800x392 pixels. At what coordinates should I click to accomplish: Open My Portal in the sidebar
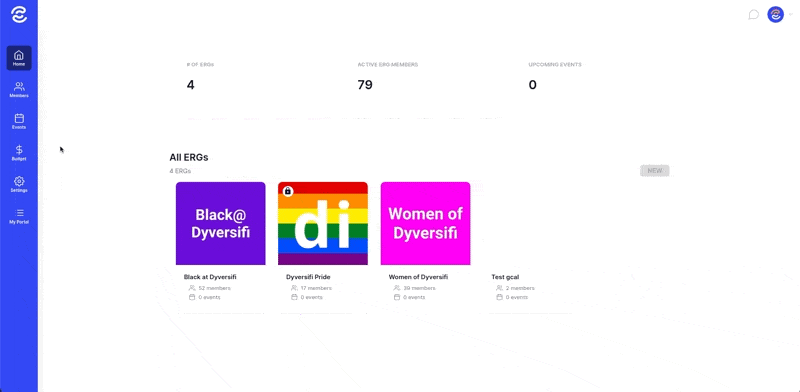coord(19,216)
